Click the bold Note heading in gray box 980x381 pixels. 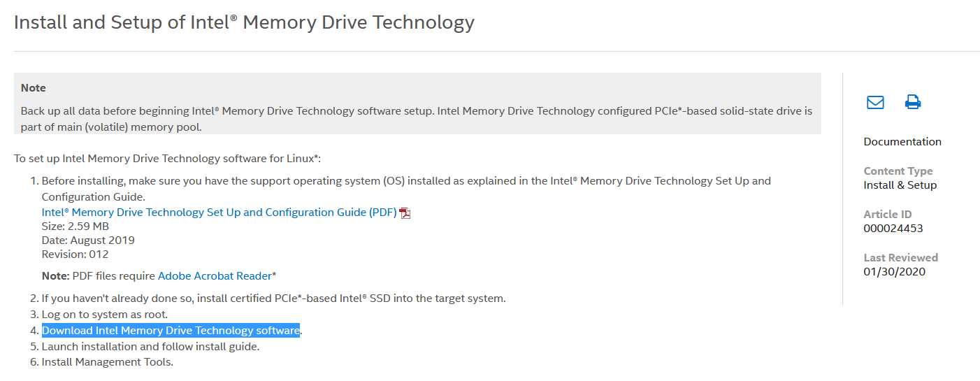(x=34, y=88)
